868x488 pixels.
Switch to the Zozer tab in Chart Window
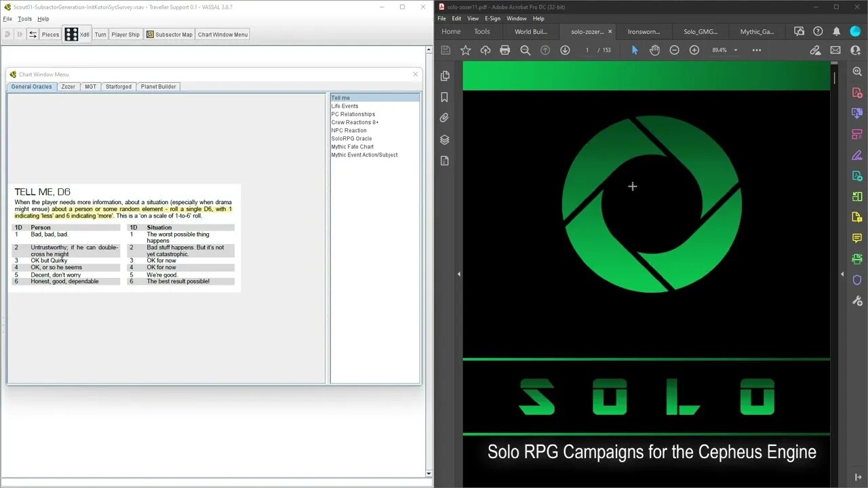[68, 87]
